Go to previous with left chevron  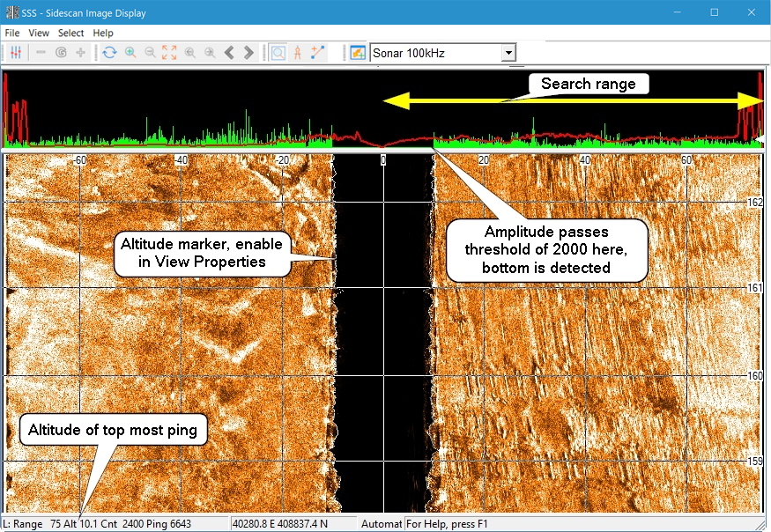(x=229, y=53)
